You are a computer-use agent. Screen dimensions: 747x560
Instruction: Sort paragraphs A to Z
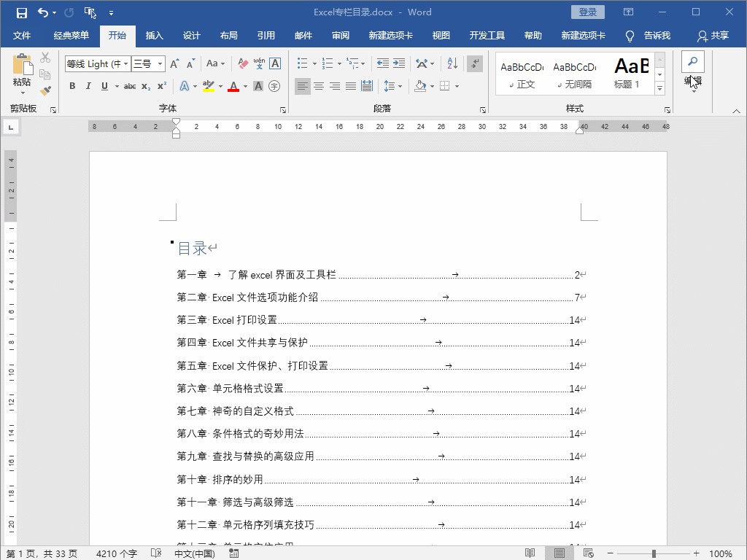click(452, 63)
